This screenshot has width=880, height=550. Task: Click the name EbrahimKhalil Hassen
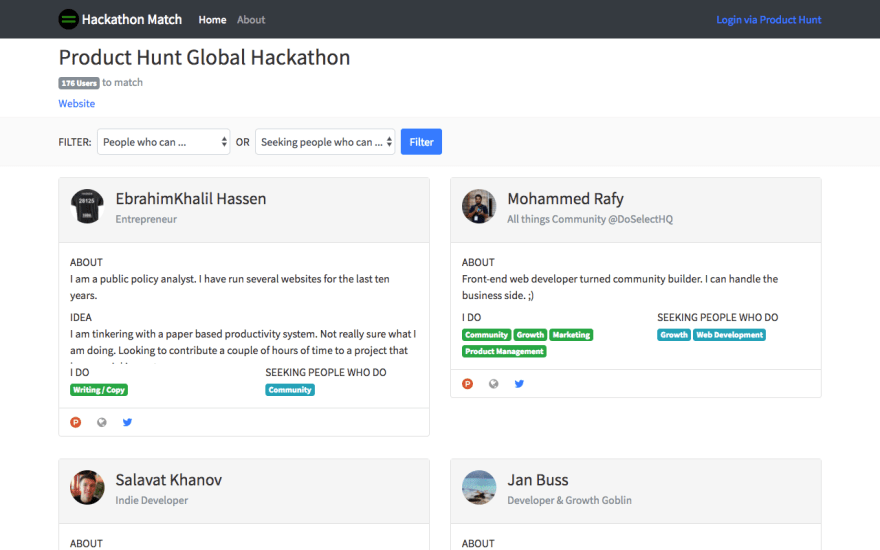191,199
